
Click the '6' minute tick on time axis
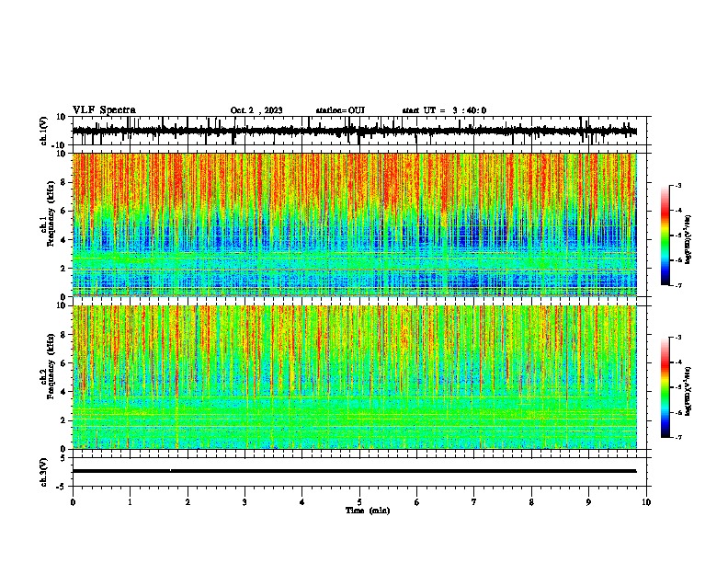[x=417, y=502]
